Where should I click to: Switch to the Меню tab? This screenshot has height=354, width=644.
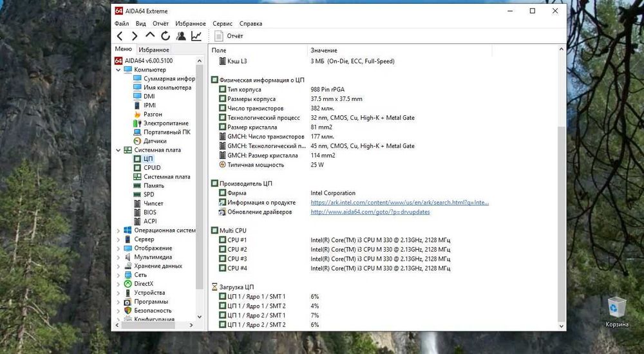tap(123, 49)
